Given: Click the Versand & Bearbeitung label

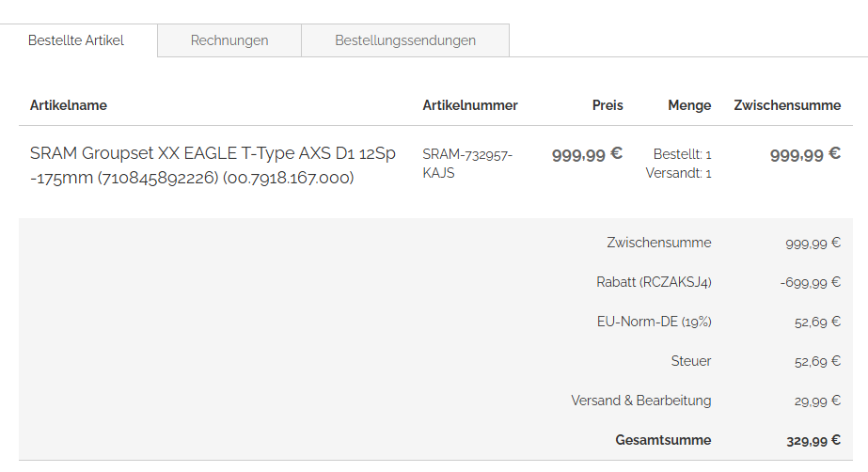Looking at the screenshot, I should point(640,401).
